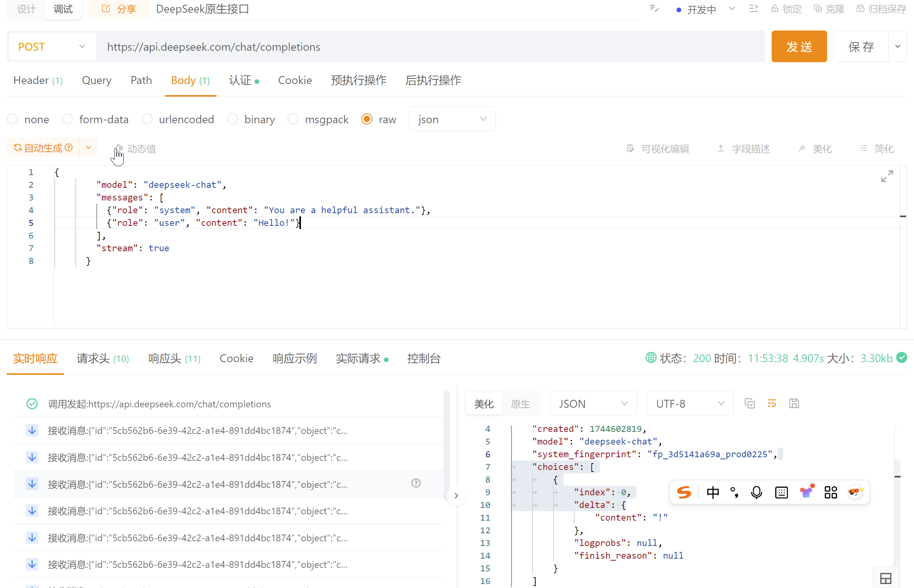Select the urlencoded body type
The width and height of the screenshot is (914, 588).
(x=147, y=119)
